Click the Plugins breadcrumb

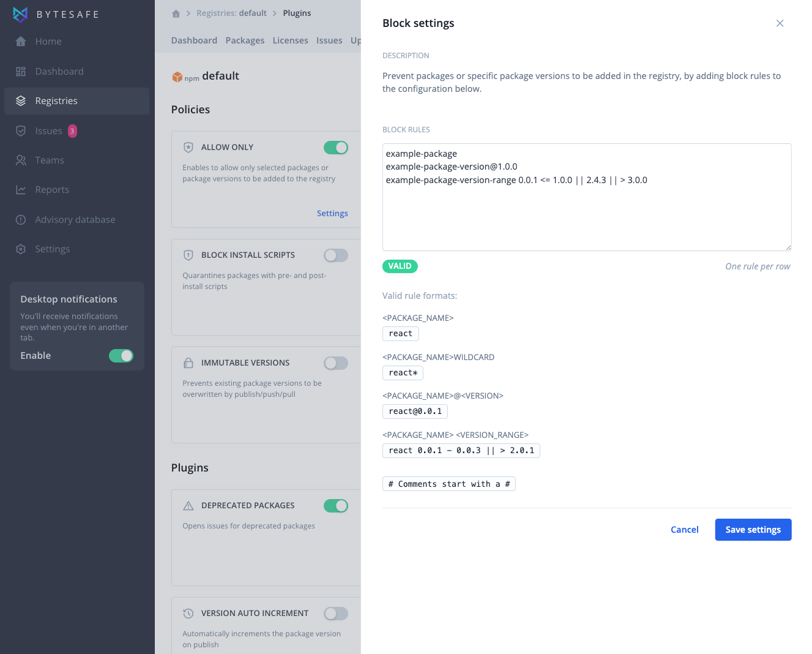pos(297,13)
